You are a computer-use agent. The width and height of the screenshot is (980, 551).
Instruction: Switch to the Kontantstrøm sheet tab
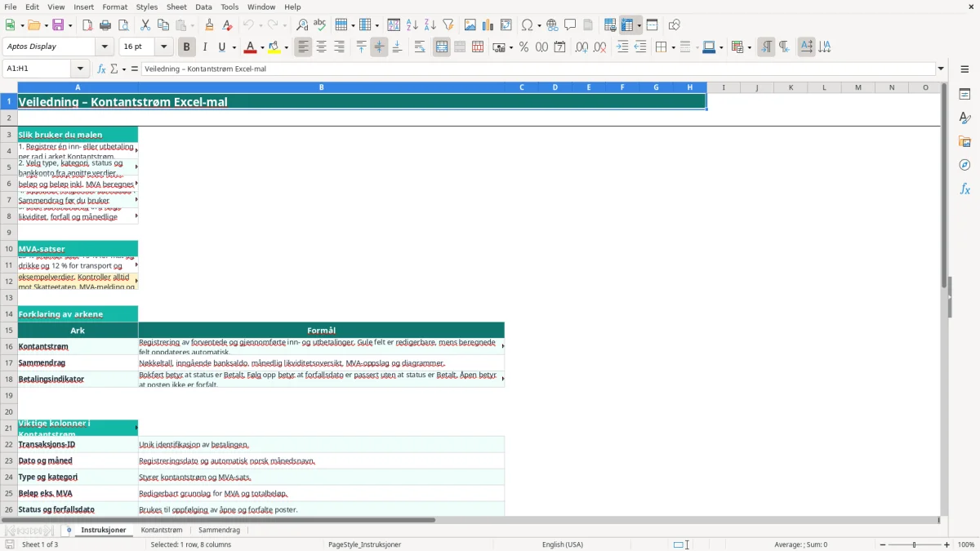162,530
